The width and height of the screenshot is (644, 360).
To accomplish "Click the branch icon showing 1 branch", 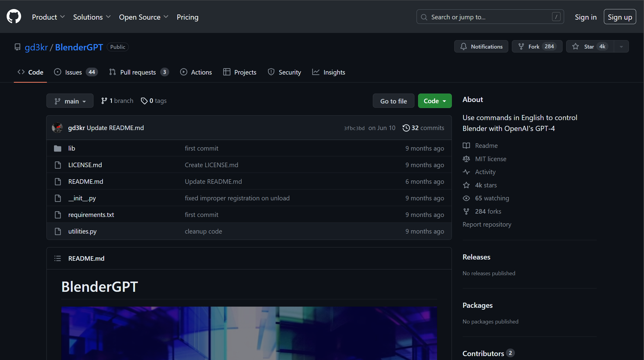I will [104, 101].
